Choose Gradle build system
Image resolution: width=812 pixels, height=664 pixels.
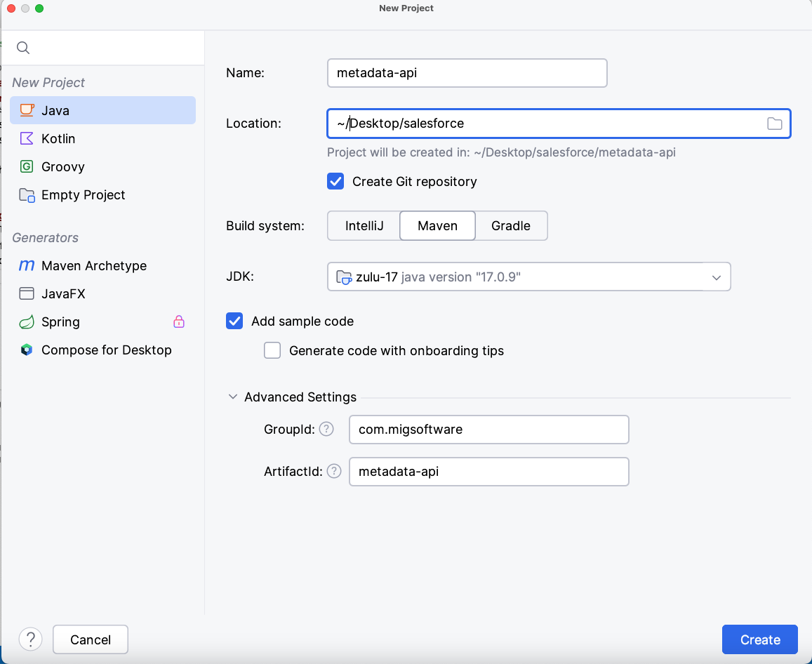click(511, 226)
